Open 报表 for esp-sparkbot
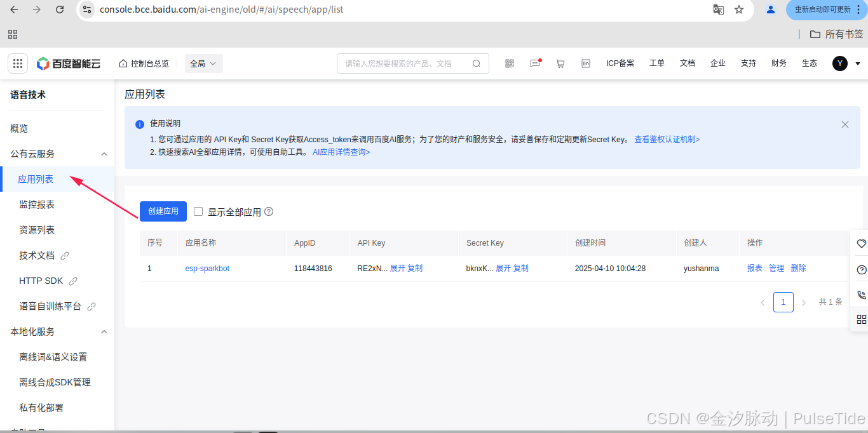This screenshot has height=433, width=868. 755,269
